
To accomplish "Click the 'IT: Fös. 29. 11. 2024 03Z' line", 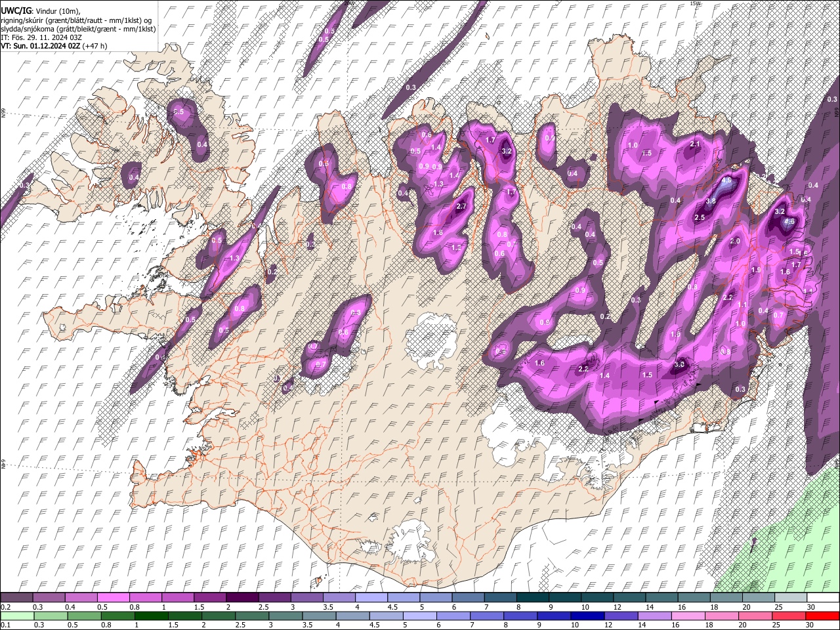I will tap(41, 37).
